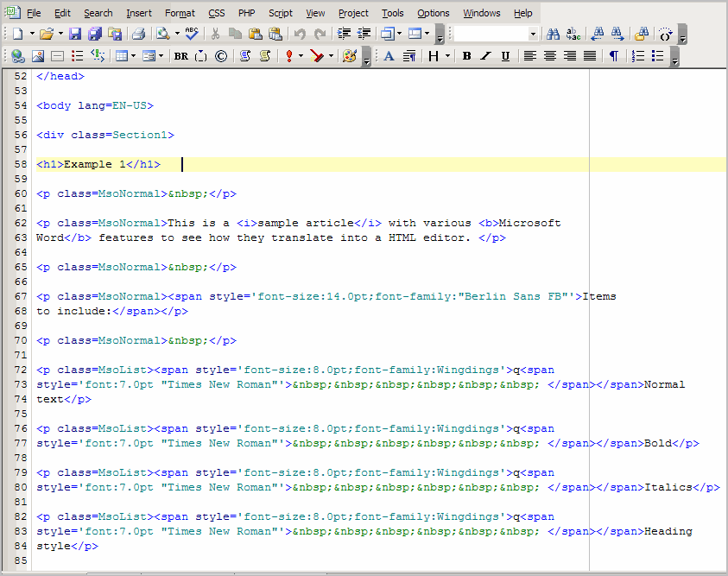Click the Indent lines icon
728x576 pixels.
344,34
